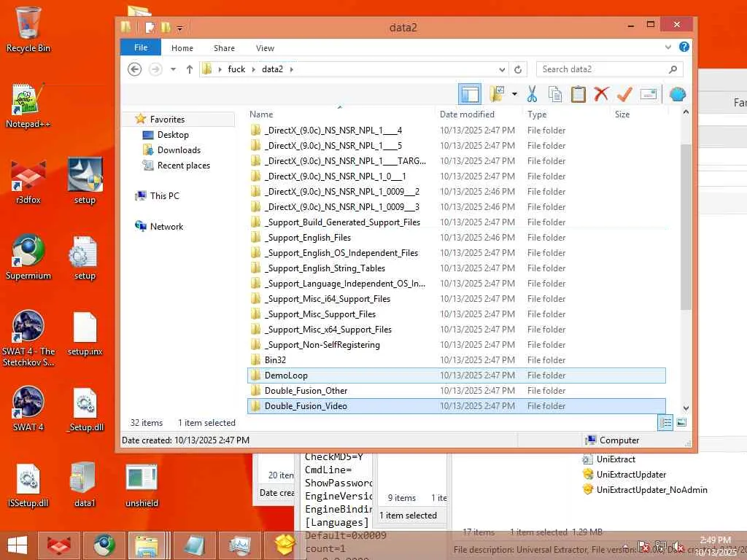Viewport: 747px width, 560px height.
Task: Refresh the data2 folder view
Action: coord(518,69)
